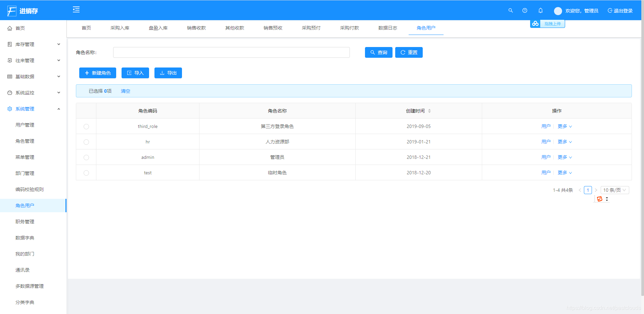
Task: Sort the table by the 创建时间 sort arrows
Action: pyautogui.click(x=429, y=111)
